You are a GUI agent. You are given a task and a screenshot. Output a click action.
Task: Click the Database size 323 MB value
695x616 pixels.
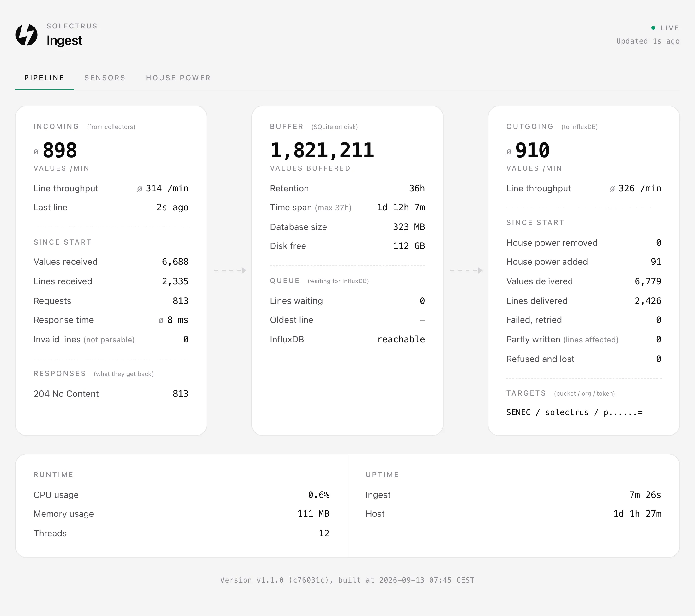(409, 227)
